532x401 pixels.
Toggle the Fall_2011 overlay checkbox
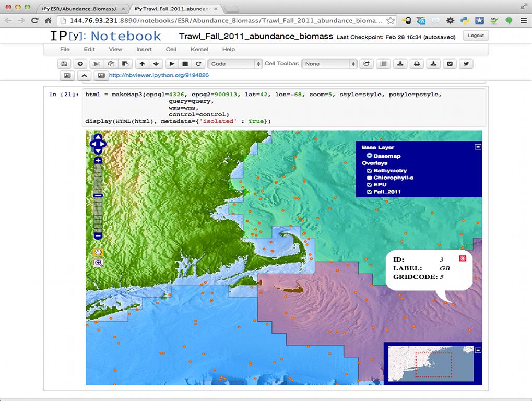[370, 192]
